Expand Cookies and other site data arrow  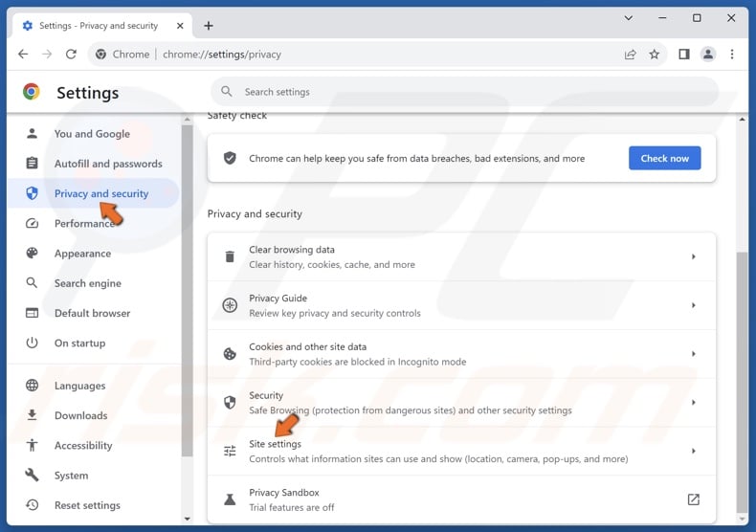(694, 354)
